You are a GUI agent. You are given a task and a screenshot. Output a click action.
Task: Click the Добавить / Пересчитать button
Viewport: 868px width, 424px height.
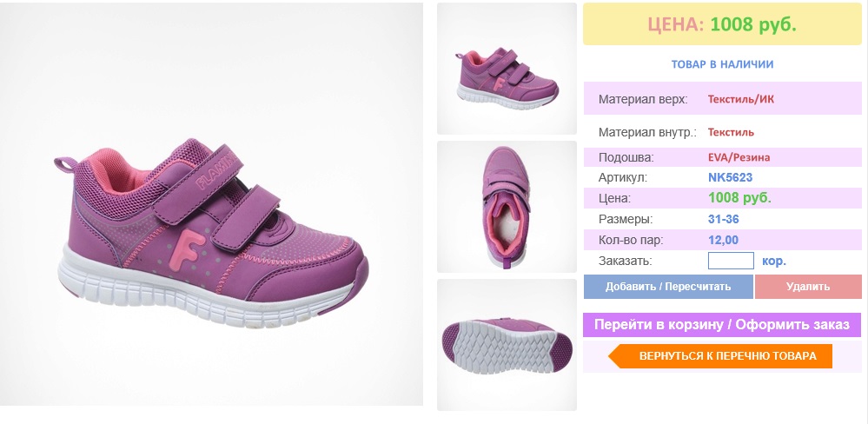668,287
